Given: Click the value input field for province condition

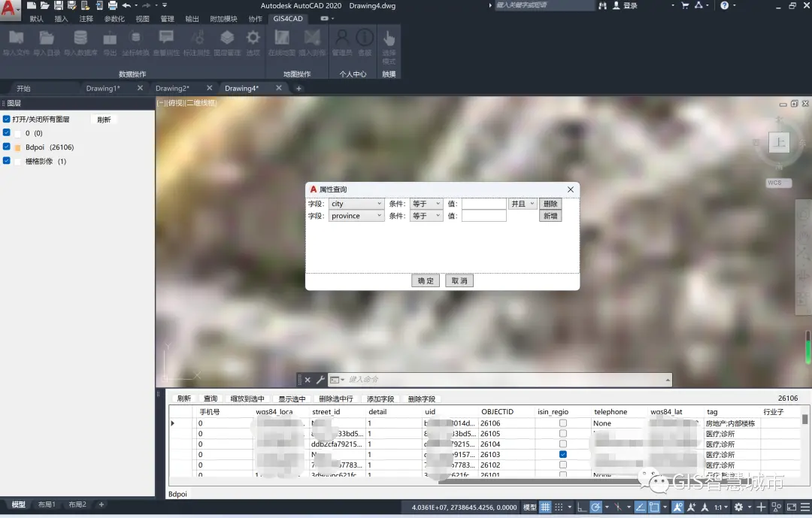Looking at the screenshot, I should click(x=484, y=216).
